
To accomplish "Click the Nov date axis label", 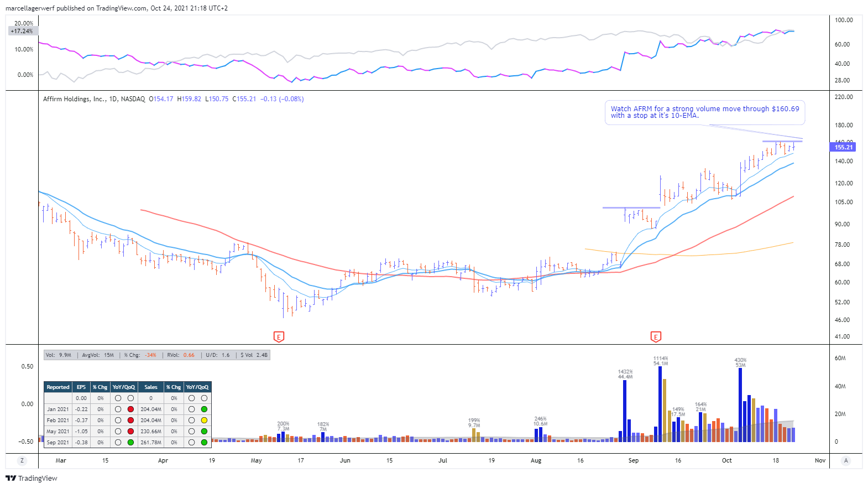I will point(820,460).
